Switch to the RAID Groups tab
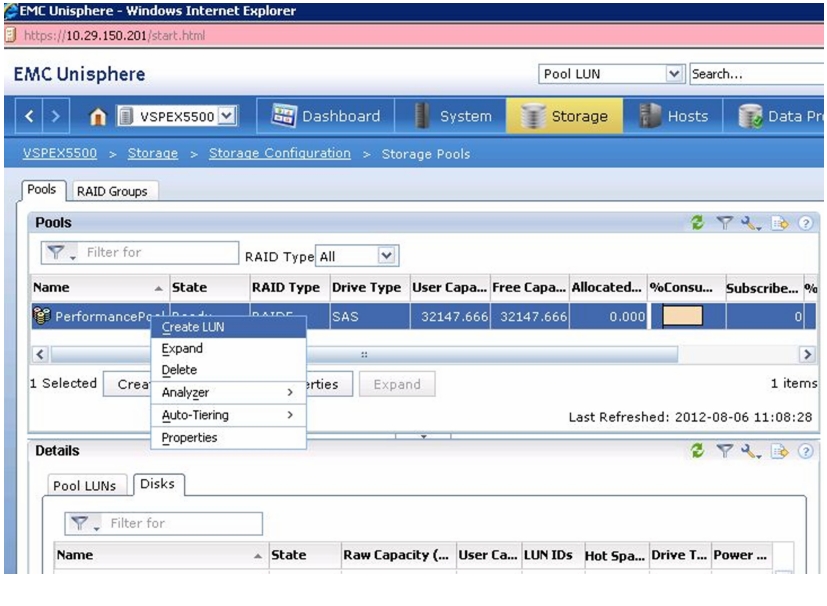827x606 pixels. [x=112, y=191]
